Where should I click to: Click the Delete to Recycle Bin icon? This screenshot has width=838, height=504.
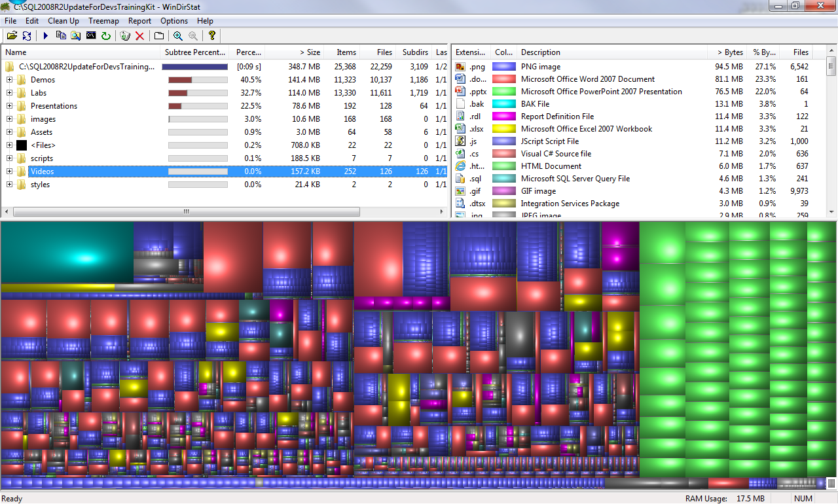pos(125,36)
